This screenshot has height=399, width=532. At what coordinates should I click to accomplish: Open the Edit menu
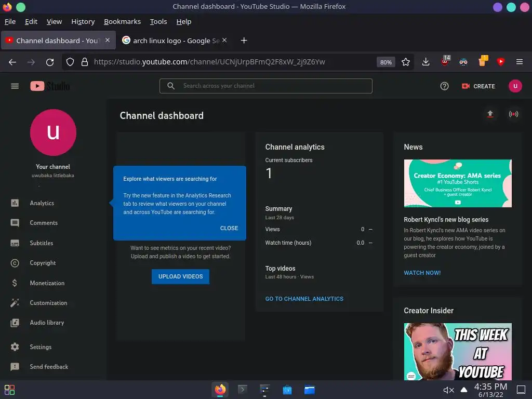pyautogui.click(x=31, y=22)
